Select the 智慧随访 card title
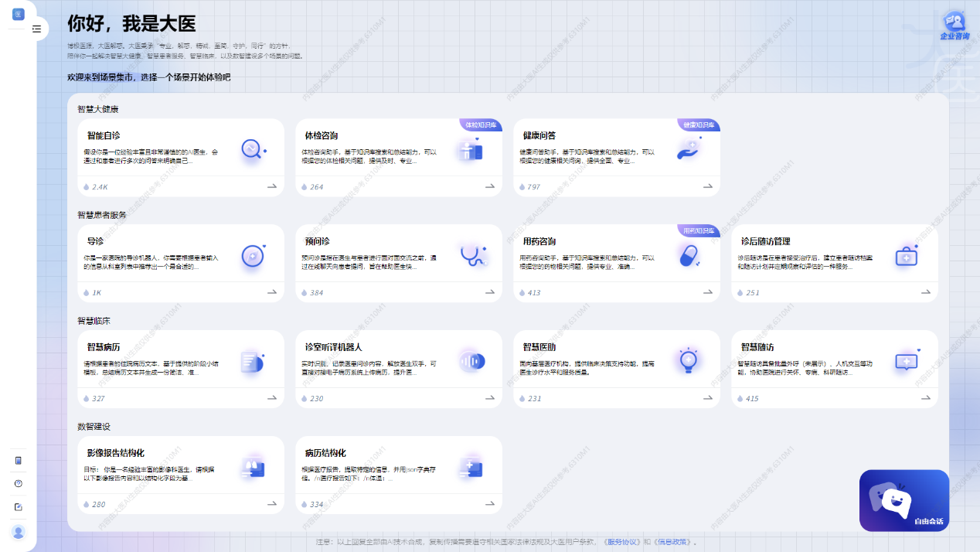This screenshot has width=980, height=552. 757,347
